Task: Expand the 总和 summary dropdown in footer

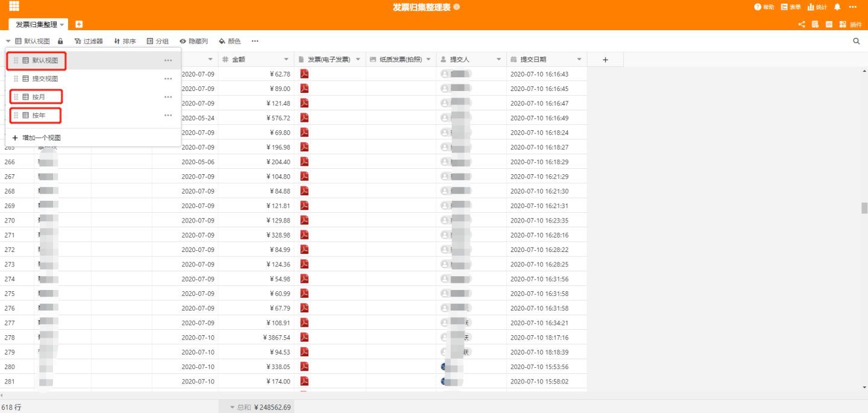Action: click(233, 408)
